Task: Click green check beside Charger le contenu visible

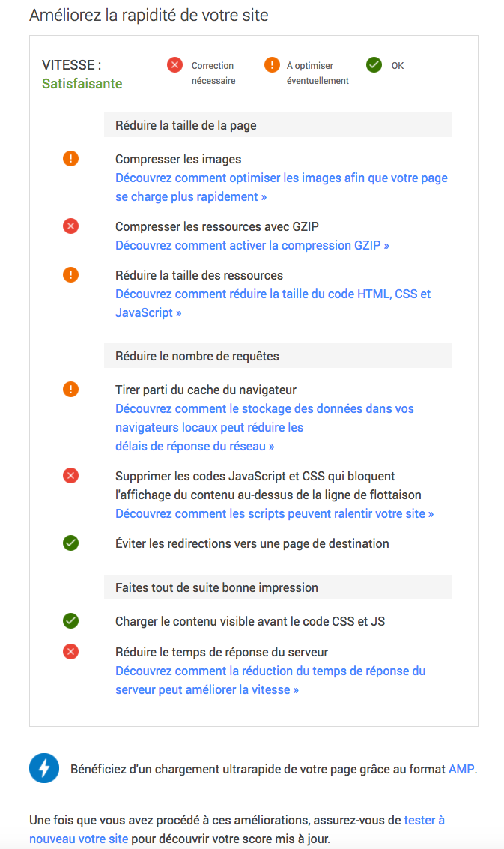Action: 70,621
